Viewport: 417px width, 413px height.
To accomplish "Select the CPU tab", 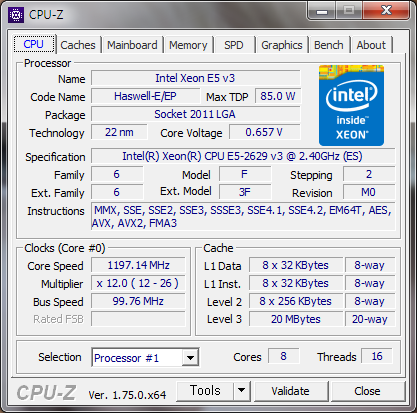I will pyautogui.click(x=34, y=44).
